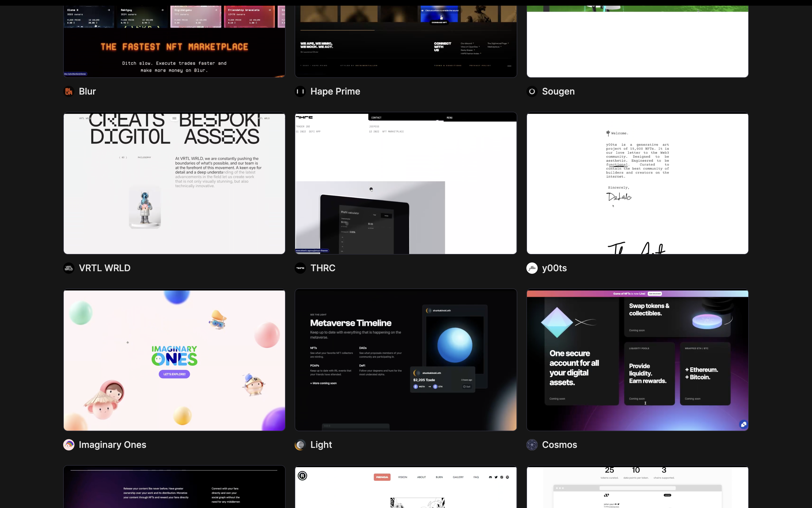The image size is (812, 508).
Task: Click '25 tokens curated.' statistic
Action: 609,473
